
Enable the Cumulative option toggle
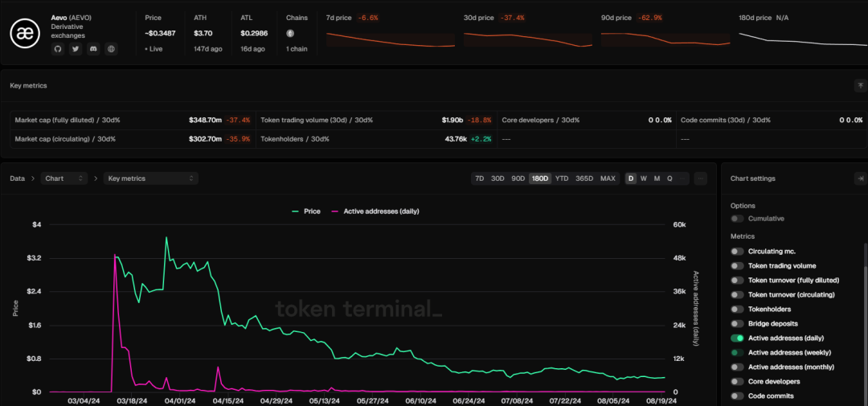coord(737,219)
